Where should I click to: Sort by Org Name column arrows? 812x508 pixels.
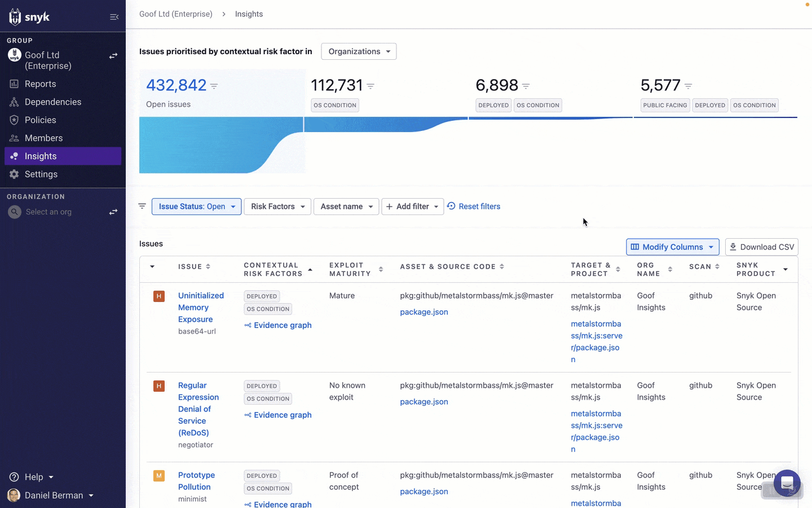pos(670,269)
